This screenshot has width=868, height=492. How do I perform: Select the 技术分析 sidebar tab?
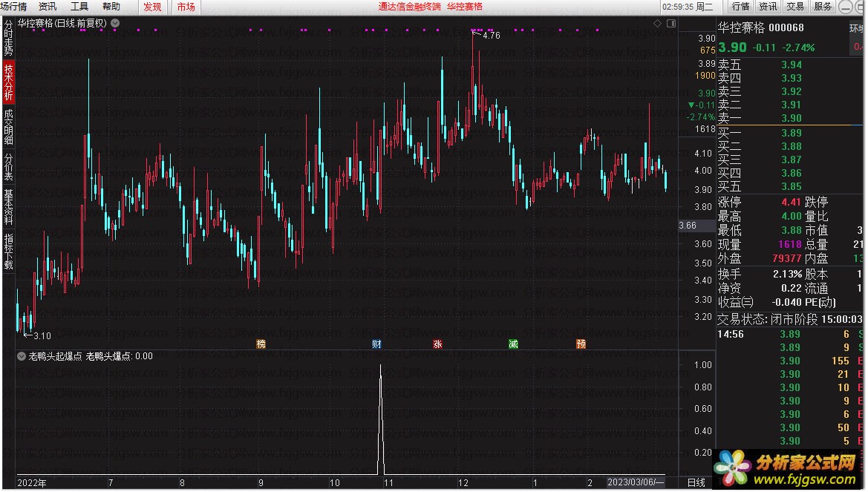(x=8, y=82)
